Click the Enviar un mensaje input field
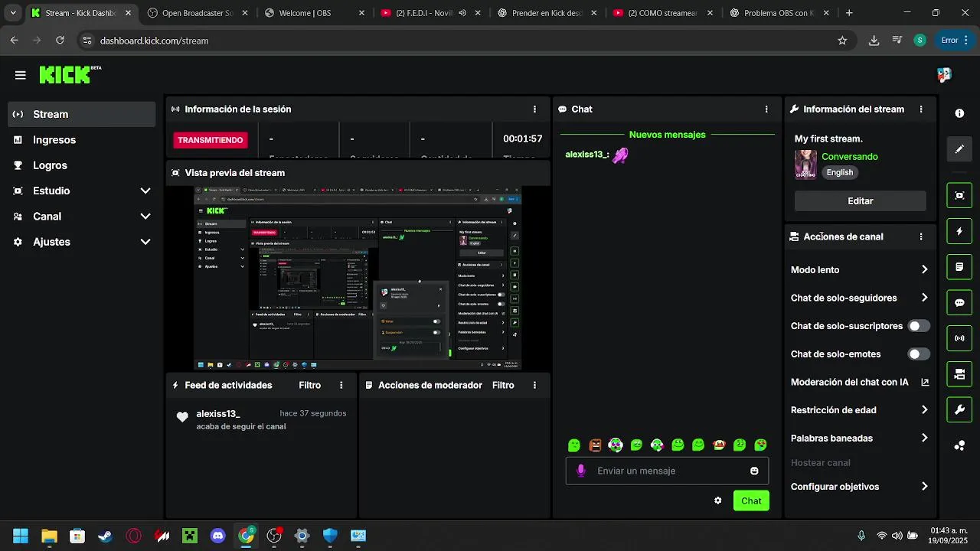Image resolution: width=980 pixels, height=551 pixels. [x=667, y=471]
